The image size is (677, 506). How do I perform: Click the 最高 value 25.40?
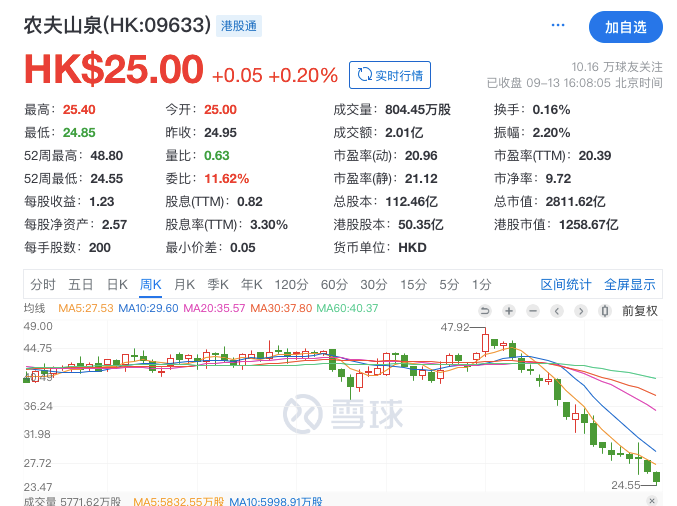79,110
